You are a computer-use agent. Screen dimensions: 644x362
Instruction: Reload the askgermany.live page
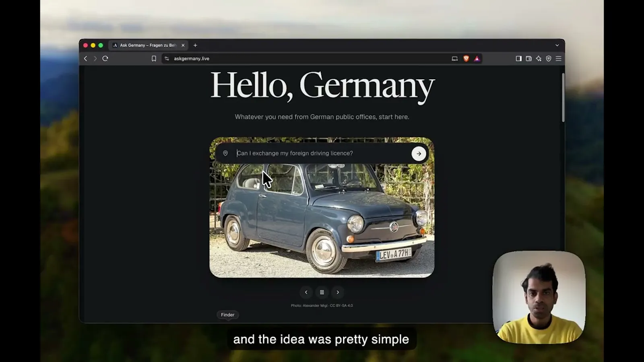point(105,59)
